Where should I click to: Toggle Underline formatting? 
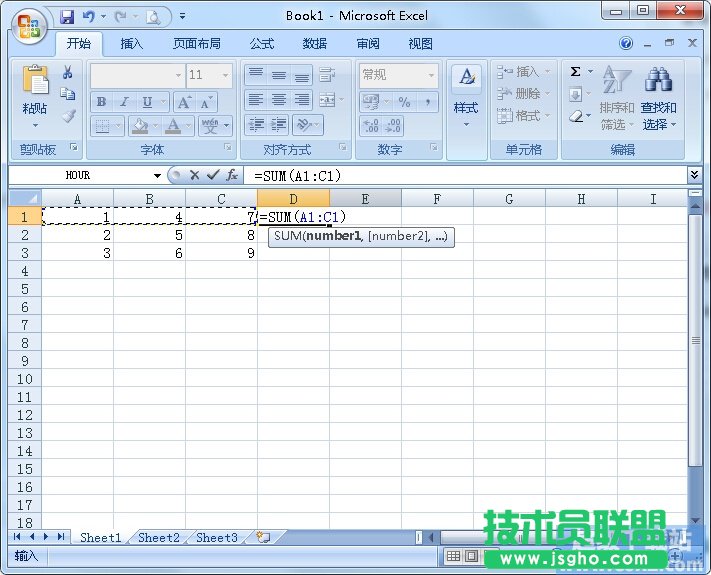(147, 102)
